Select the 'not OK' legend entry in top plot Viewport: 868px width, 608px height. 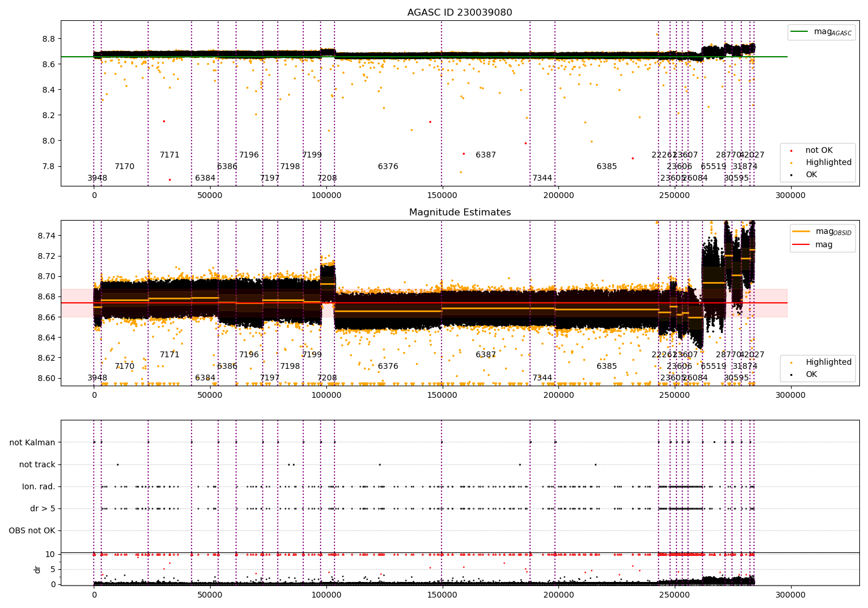pyautogui.click(x=819, y=151)
